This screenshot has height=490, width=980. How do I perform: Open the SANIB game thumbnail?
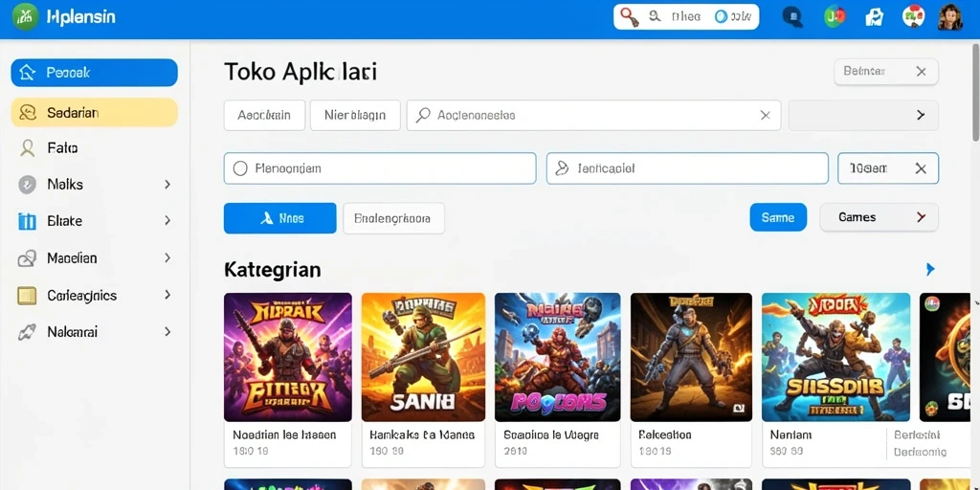[423, 357]
